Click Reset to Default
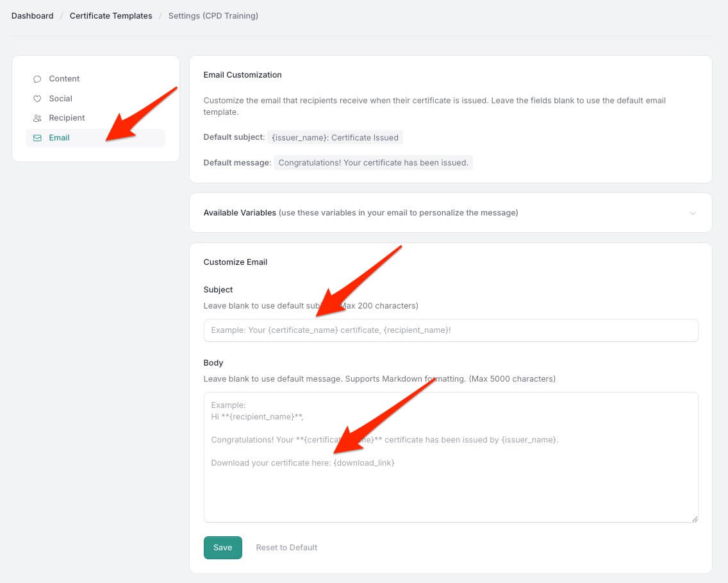 click(x=286, y=548)
